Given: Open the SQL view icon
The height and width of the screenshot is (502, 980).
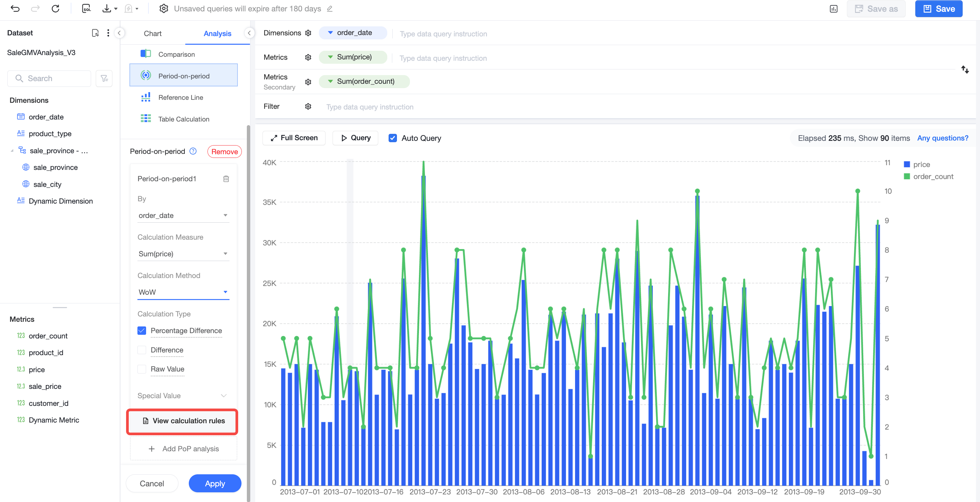Looking at the screenshot, I should point(86,8).
